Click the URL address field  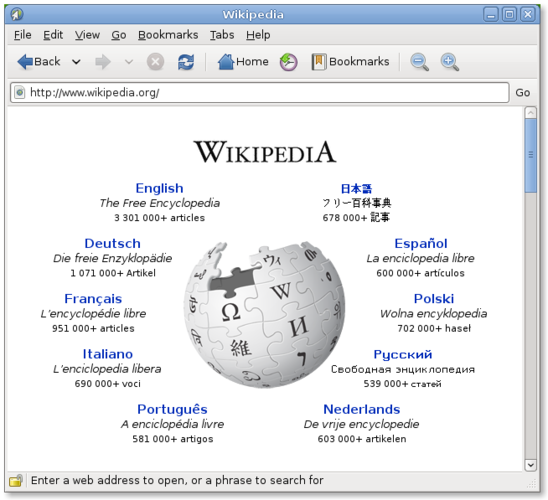[260, 93]
